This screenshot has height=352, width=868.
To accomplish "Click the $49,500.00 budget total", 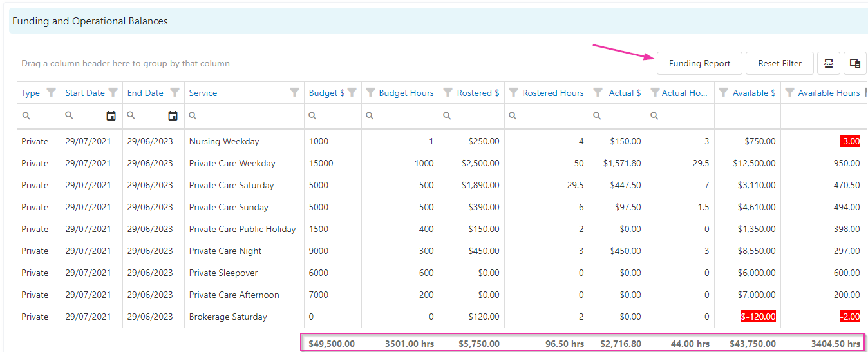I will (332, 344).
